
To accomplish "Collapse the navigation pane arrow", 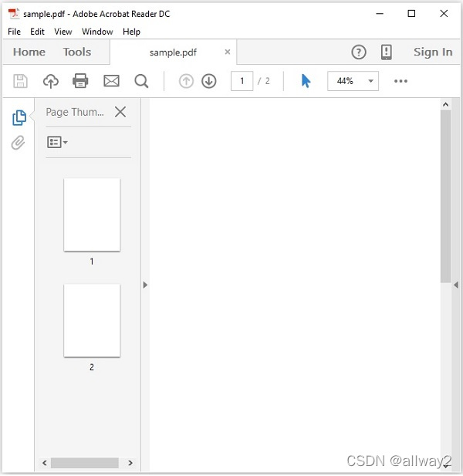I will (x=145, y=285).
